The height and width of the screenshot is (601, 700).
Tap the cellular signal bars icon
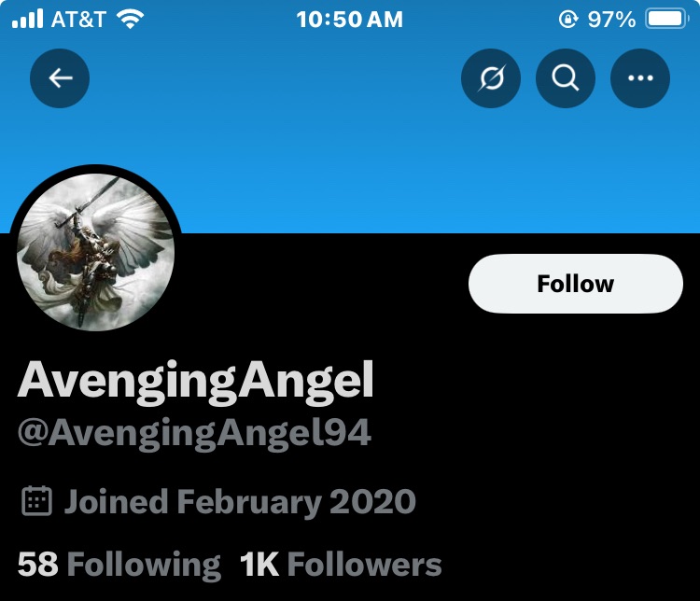(x=28, y=19)
